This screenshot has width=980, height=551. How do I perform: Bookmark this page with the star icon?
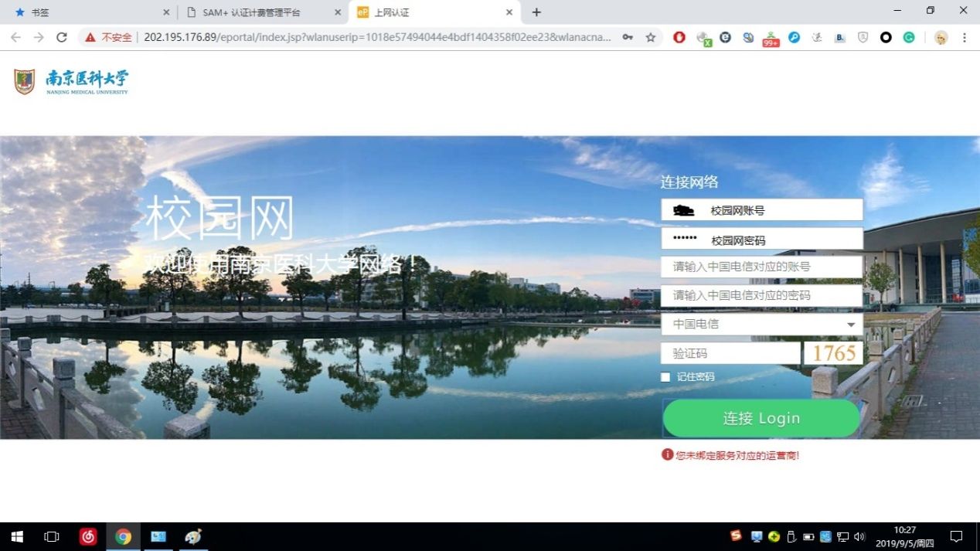coord(651,37)
